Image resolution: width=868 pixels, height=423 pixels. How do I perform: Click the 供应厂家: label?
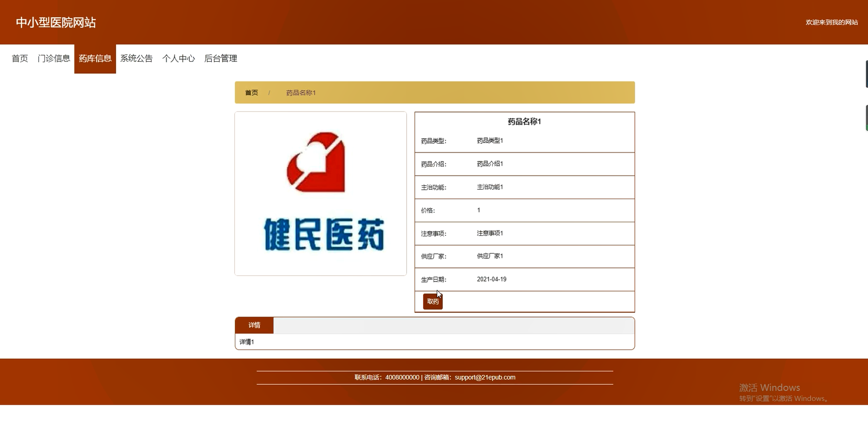pyautogui.click(x=433, y=257)
